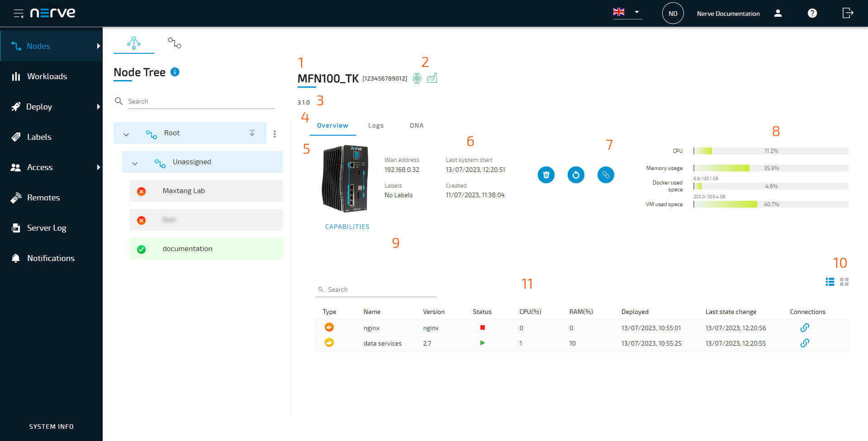Open the kebab menu on the Root node
The image size is (868, 441).
point(275,133)
